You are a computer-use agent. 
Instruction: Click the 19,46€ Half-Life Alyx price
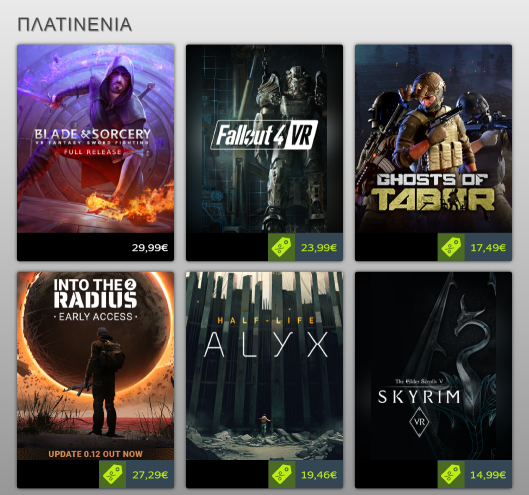tap(319, 475)
